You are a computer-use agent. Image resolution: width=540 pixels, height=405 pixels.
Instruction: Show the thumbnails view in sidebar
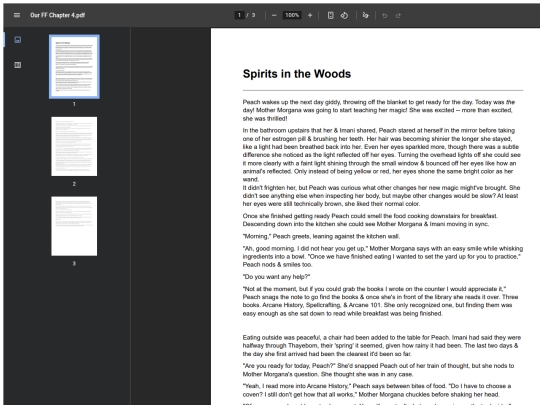(18, 40)
